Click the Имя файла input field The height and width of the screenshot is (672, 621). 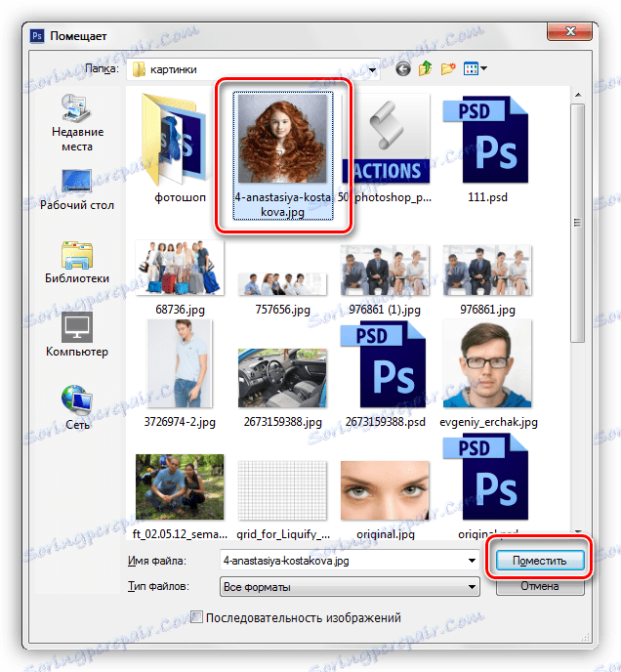pyautogui.click(x=350, y=561)
